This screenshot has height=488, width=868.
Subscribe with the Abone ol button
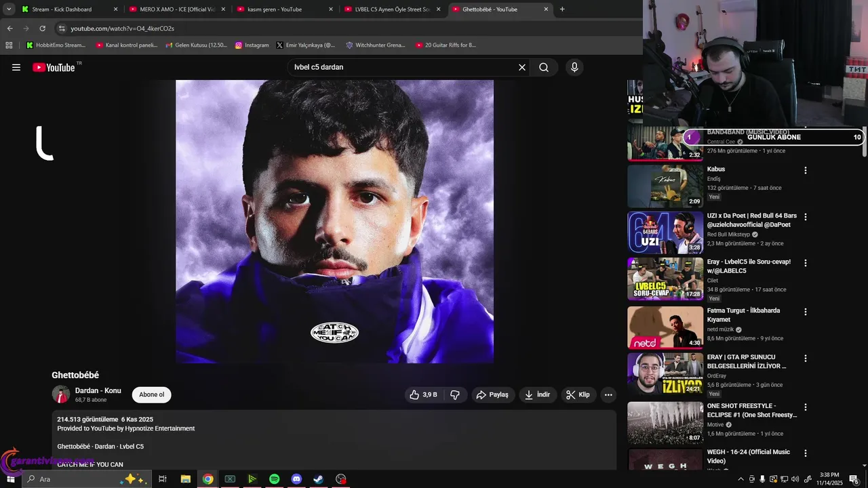151,394
